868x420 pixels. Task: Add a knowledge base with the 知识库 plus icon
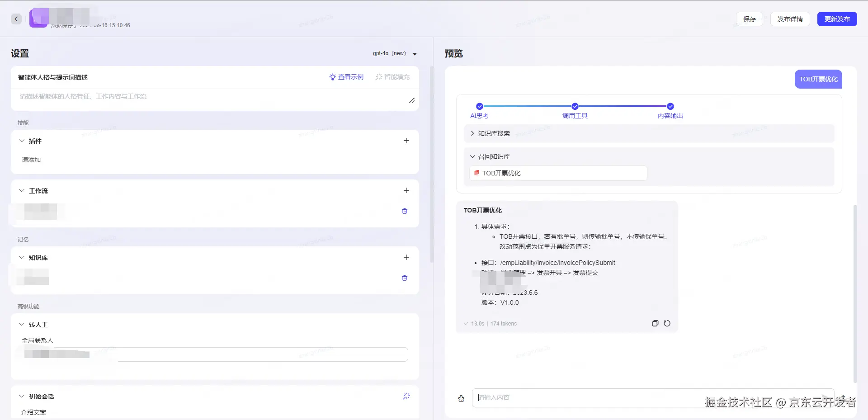pos(406,257)
